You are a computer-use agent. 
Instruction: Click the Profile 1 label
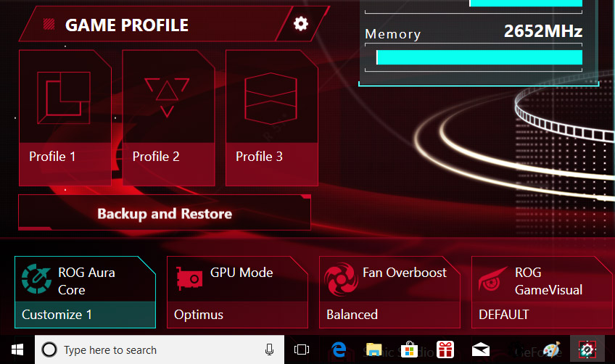point(52,157)
